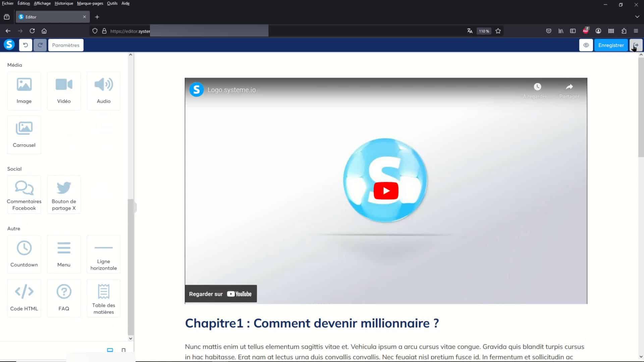Open the library bookmarks icon
This screenshot has height=362, width=644.
(561, 31)
